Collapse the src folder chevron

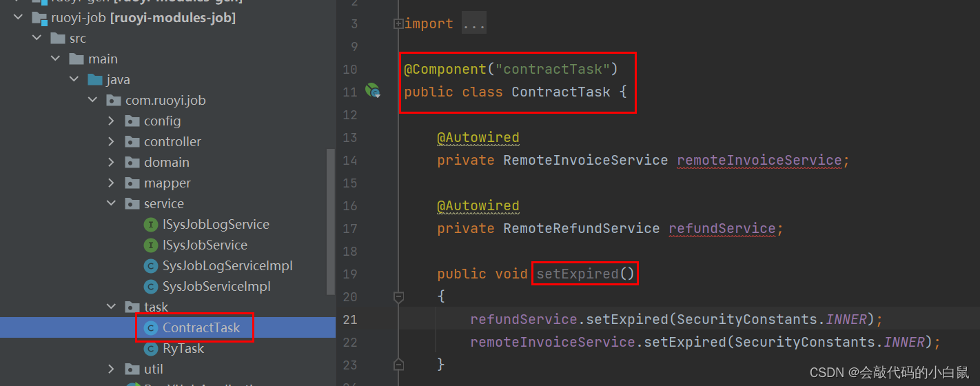[x=37, y=39]
